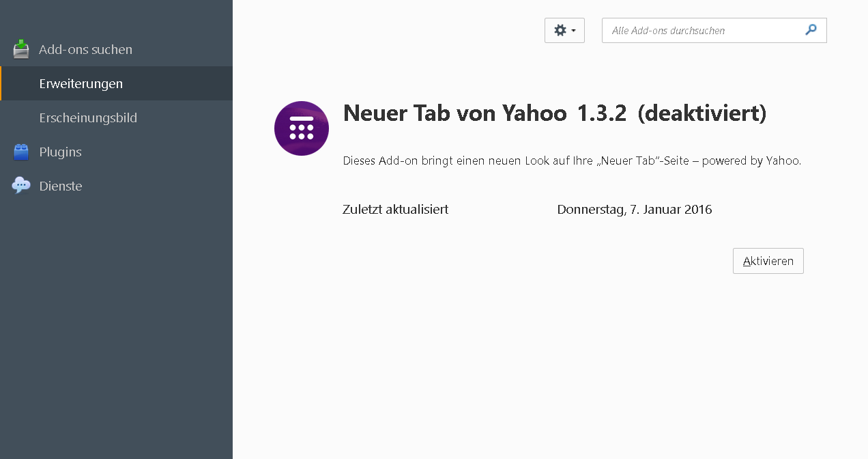Select the Erweiterungen sidebar category
868x459 pixels.
[x=116, y=83]
